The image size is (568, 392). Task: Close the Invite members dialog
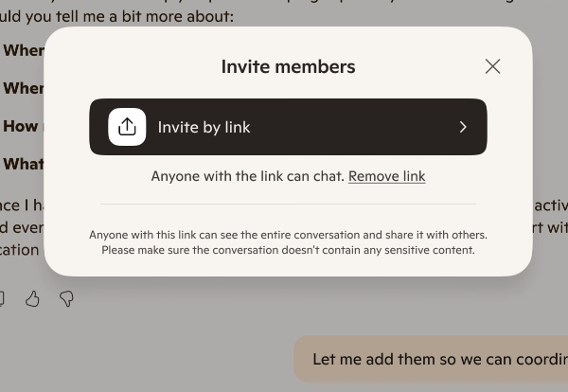point(492,66)
